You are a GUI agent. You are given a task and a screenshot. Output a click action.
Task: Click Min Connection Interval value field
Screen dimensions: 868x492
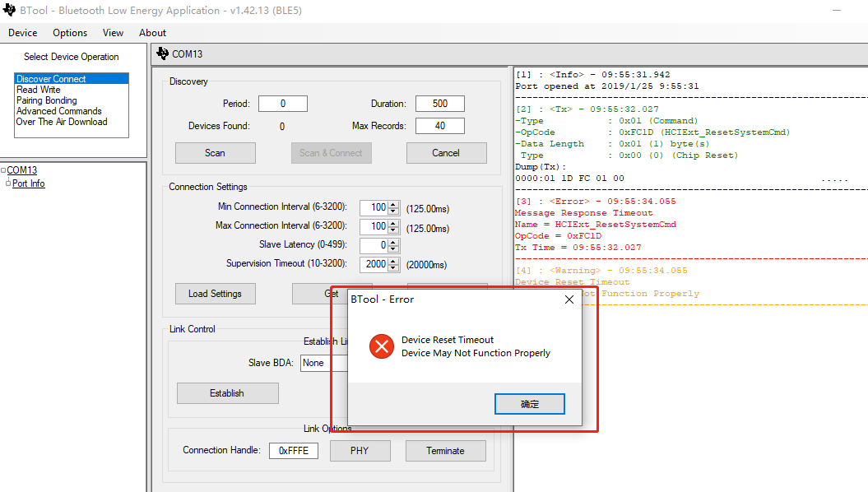pos(374,207)
